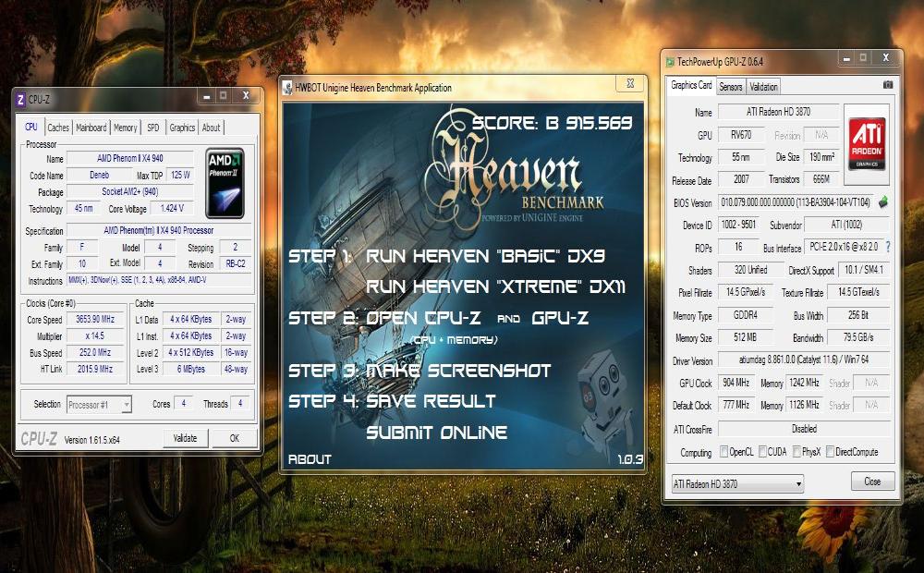The height and width of the screenshot is (573, 924).
Task: Click ATI CrossFire Disabled field
Action: (804, 429)
